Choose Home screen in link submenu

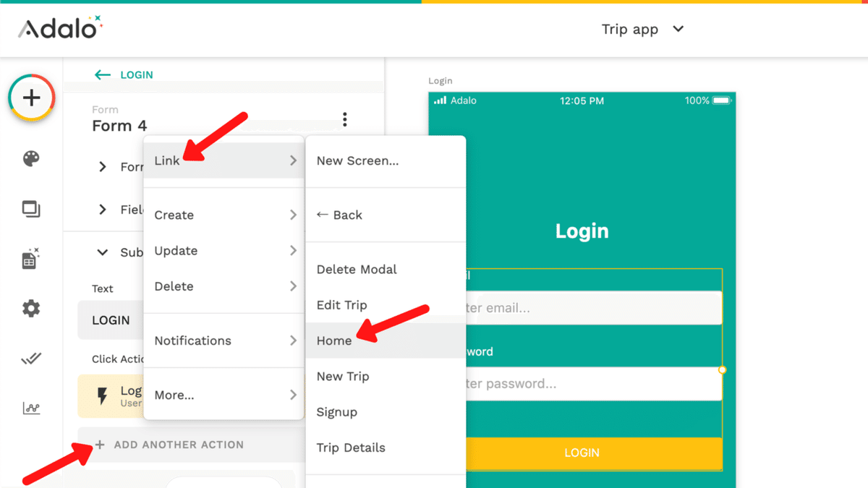tap(386, 341)
